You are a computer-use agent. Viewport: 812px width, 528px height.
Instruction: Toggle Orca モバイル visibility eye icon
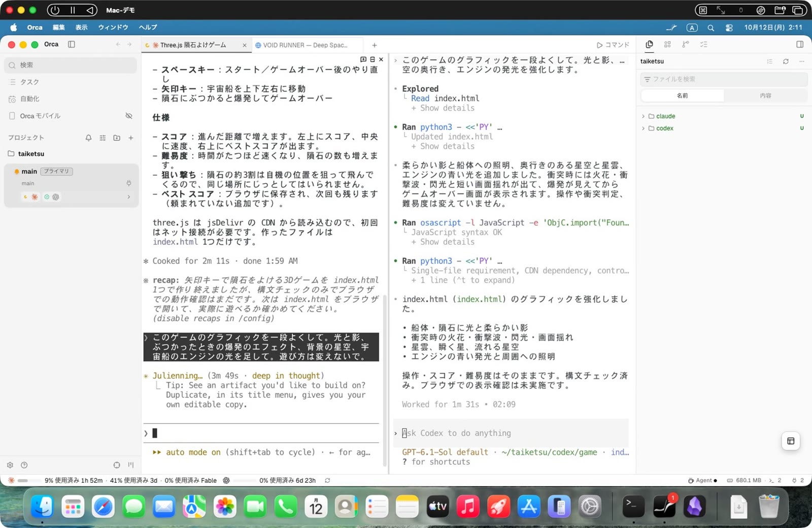[x=129, y=116]
